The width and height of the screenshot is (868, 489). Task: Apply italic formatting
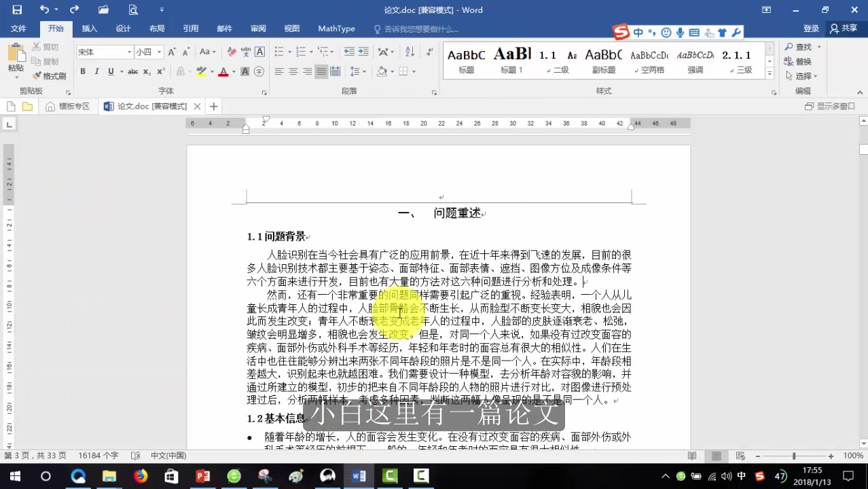[96, 71]
